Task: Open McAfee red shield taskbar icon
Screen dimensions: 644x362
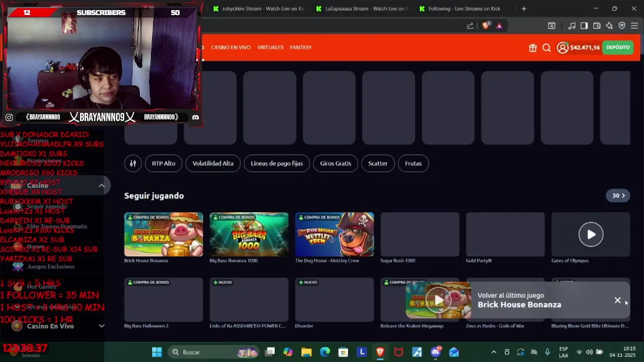Action: click(x=398, y=352)
